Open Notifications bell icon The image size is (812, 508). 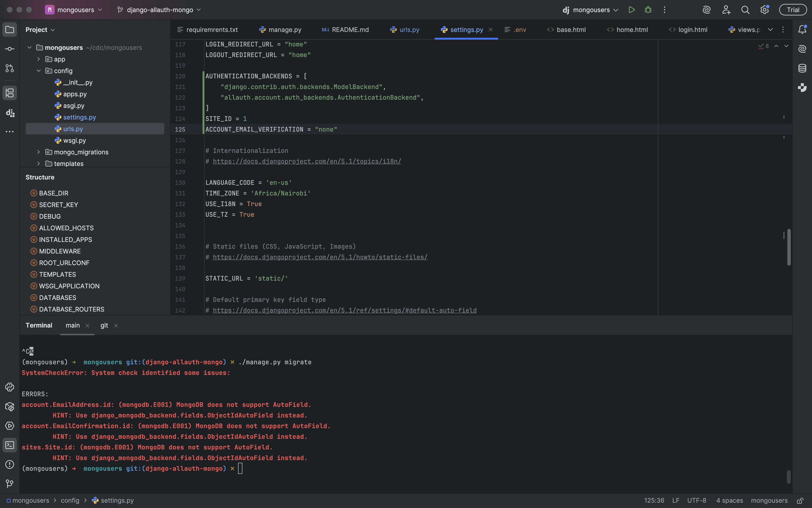(x=802, y=30)
